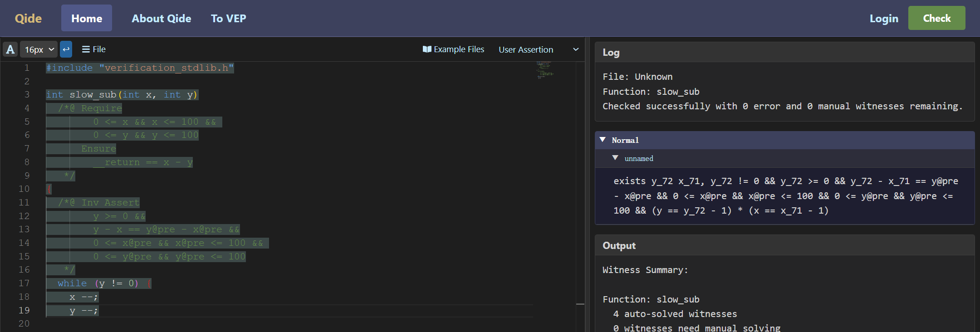Collapse the unnamed witness triangle
Image resolution: width=980 pixels, height=332 pixels.
pyautogui.click(x=615, y=158)
